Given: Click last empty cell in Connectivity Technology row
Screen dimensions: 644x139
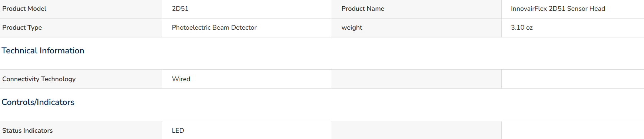Looking at the screenshot, I should coord(572,79).
